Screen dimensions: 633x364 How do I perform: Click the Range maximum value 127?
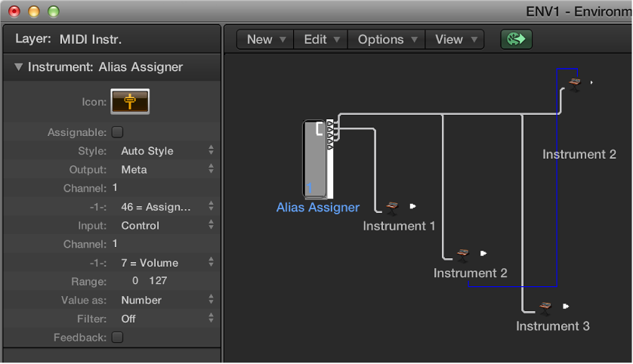(x=158, y=281)
